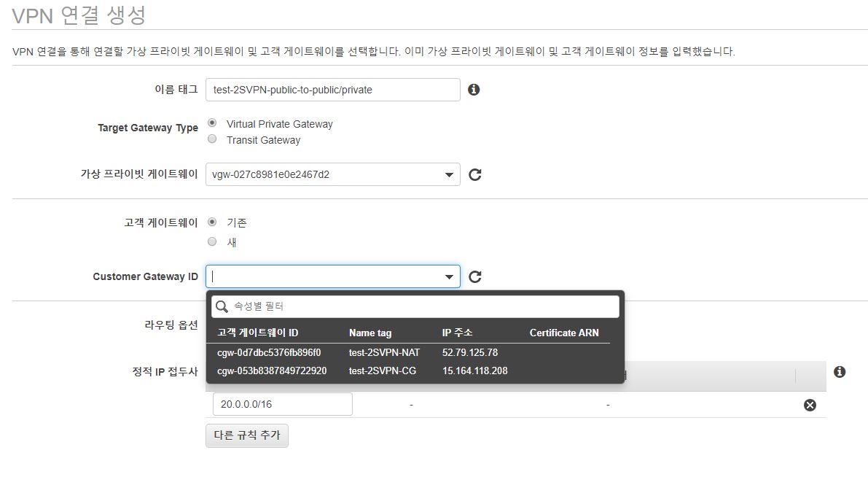Choose new customer gateway option 새
The image size is (868, 477).
point(212,241)
